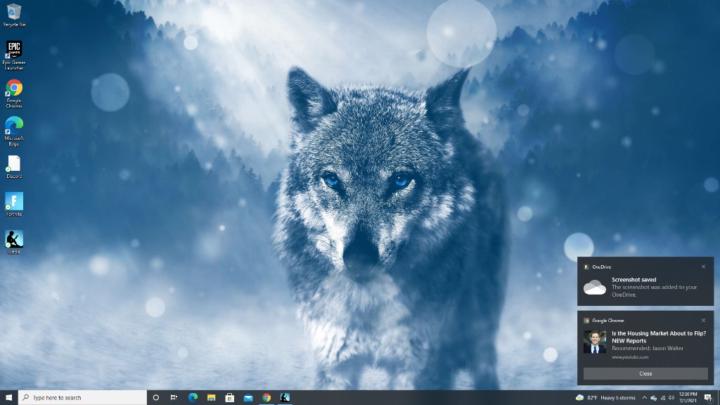Image resolution: width=720 pixels, height=405 pixels.
Task: Open the Microsoft Edge desktop shortcut
Action: click(14, 126)
